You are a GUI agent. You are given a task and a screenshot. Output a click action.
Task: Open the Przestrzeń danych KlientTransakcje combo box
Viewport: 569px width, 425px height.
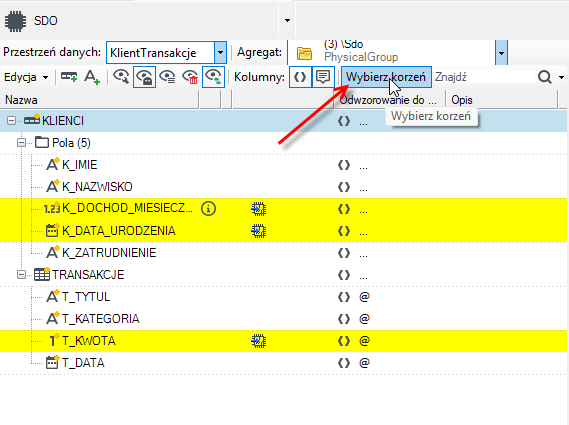point(166,53)
